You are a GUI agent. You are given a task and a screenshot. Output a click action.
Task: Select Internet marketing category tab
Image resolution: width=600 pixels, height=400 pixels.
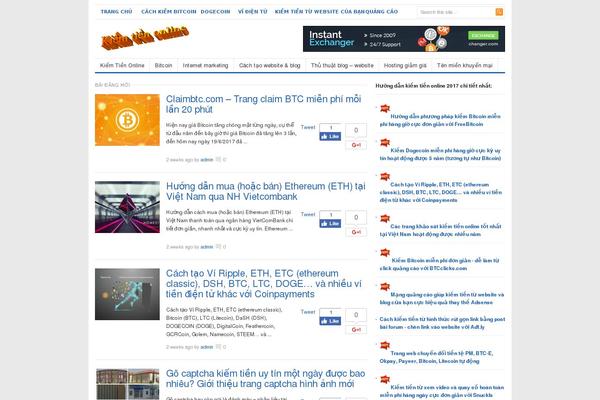[x=205, y=65]
